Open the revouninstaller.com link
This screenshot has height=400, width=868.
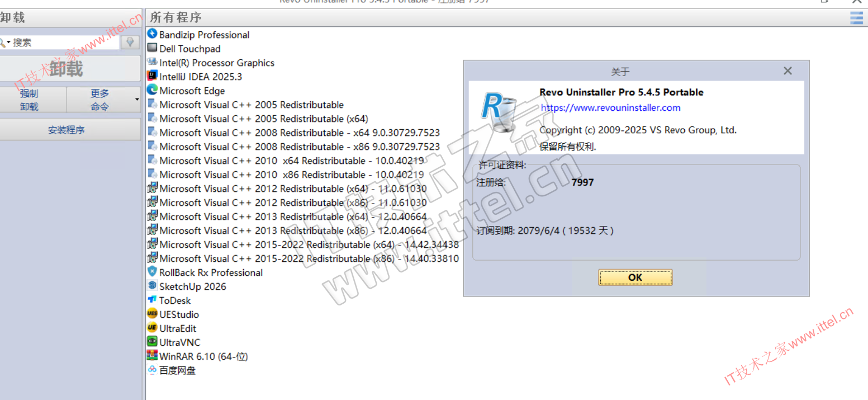coord(610,108)
